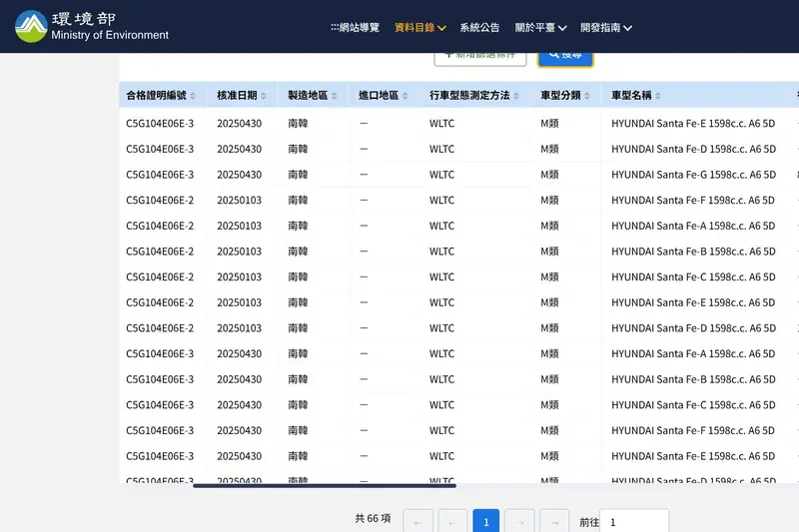Click the 前往 page number input field
This screenshot has width=799, height=532.
coord(634,522)
